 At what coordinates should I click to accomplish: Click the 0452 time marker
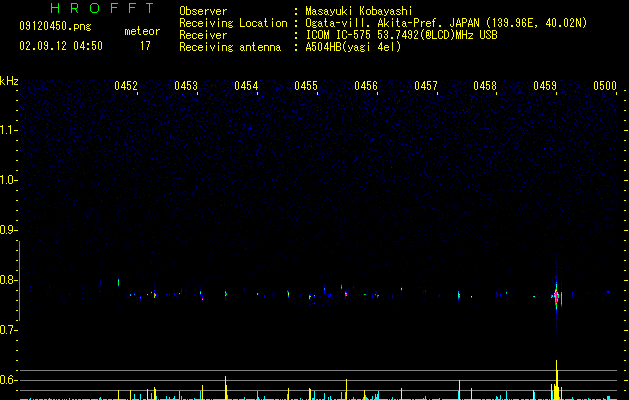pyautogui.click(x=126, y=86)
